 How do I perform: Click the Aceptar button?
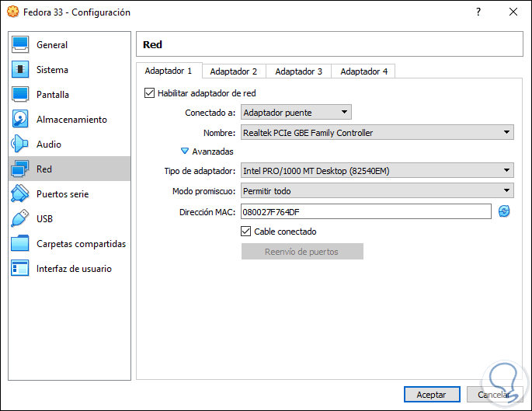point(433,395)
